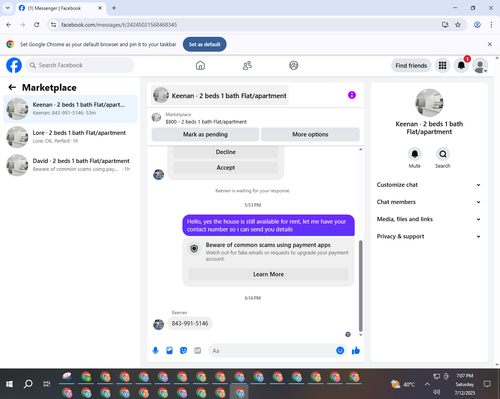The image size is (500, 399).
Task: Choose a GIF icon in composer
Action: (x=198, y=350)
